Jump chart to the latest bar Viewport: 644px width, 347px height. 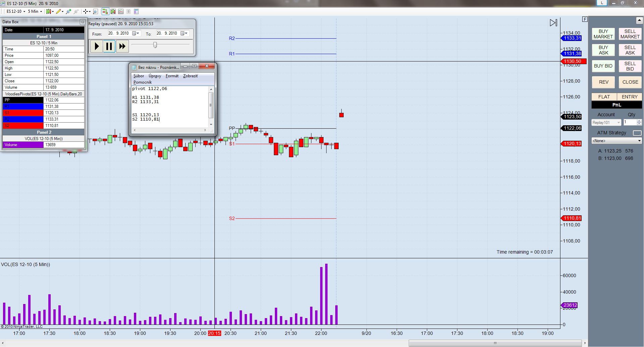pos(553,23)
